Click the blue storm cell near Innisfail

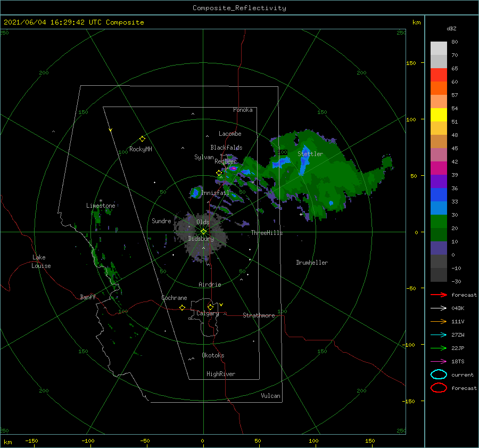195,193
